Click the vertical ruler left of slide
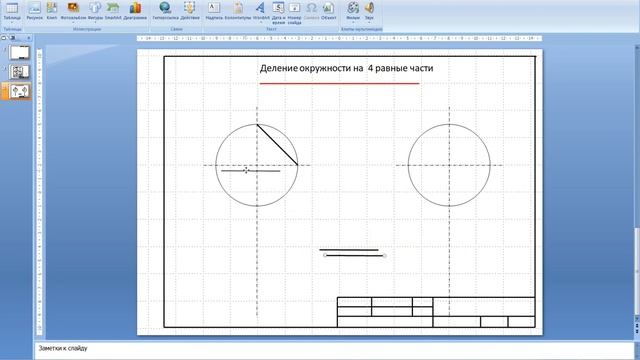 tap(40, 192)
